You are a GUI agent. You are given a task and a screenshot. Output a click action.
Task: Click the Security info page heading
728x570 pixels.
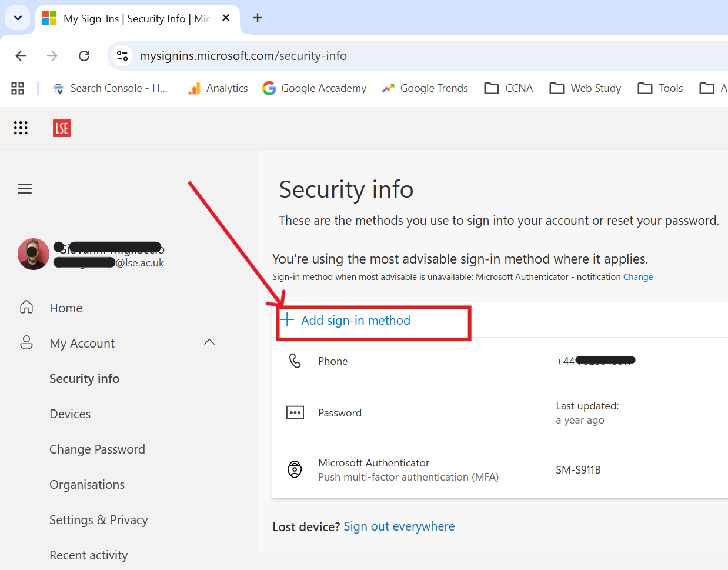coord(346,189)
